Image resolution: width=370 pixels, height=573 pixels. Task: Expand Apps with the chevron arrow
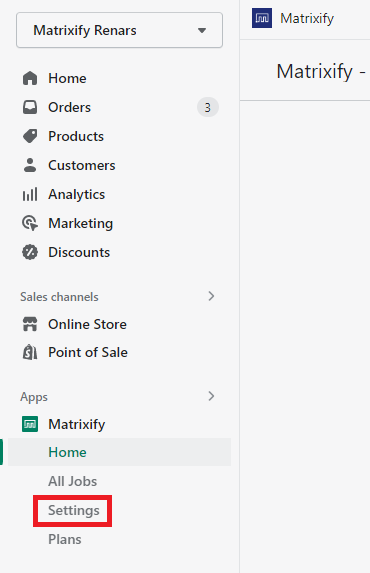(211, 396)
